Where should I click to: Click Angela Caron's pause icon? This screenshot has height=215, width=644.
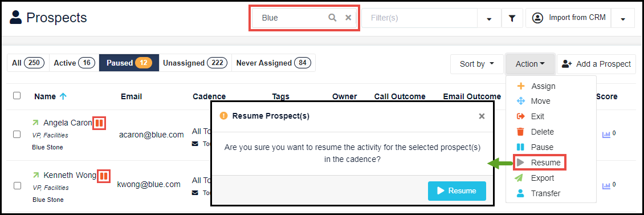click(99, 123)
